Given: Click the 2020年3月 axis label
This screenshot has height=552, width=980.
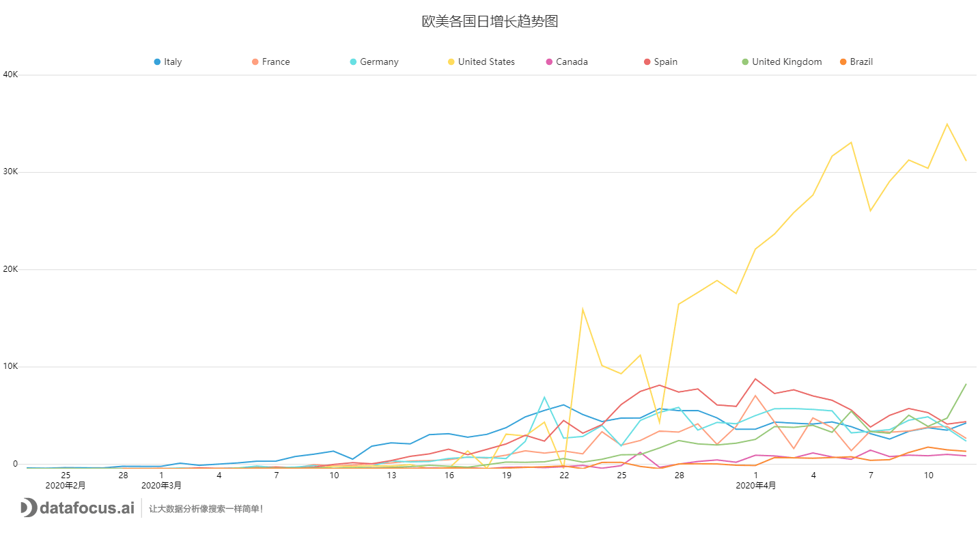Looking at the screenshot, I should (161, 486).
